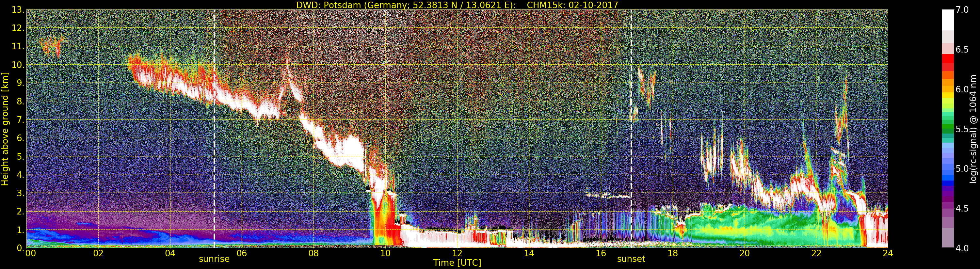Image resolution: width=980 pixels, height=269 pixels.
Task: Click time-axis tick label '22'
Action: pyautogui.click(x=816, y=253)
